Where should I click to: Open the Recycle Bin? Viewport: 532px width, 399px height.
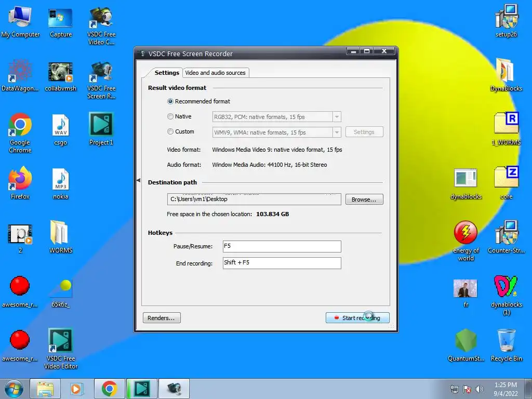point(506,345)
